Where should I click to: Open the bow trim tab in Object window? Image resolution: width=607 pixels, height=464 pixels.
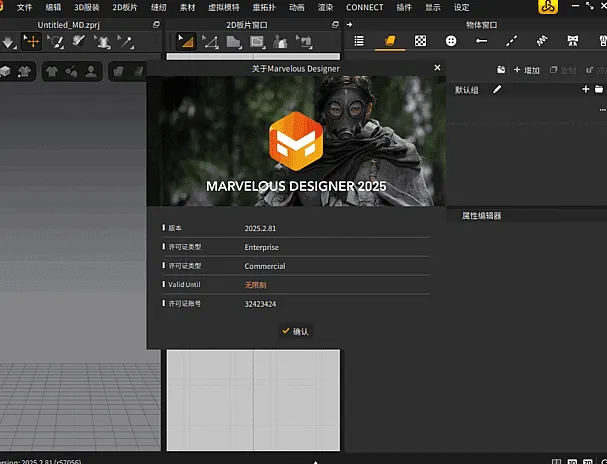click(573, 41)
